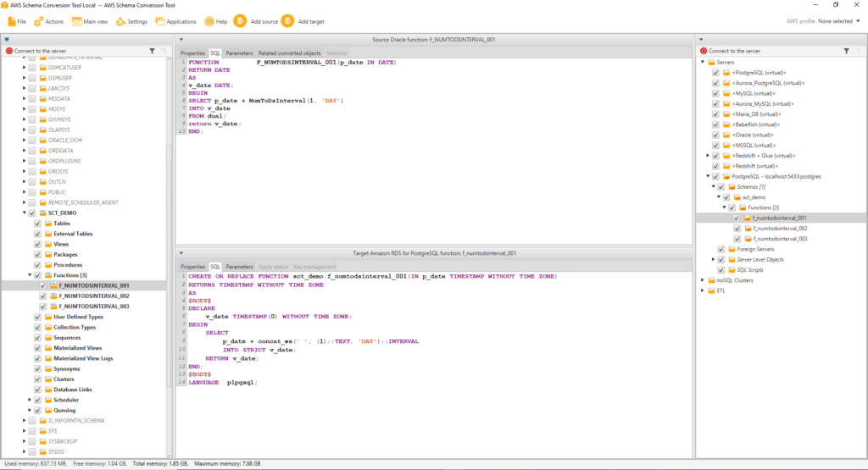
Task: Click the filter icon in source panel
Action: 152,51
